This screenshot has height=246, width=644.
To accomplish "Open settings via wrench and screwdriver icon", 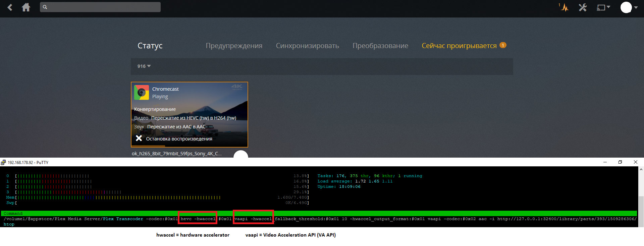I will pos(583,7).
